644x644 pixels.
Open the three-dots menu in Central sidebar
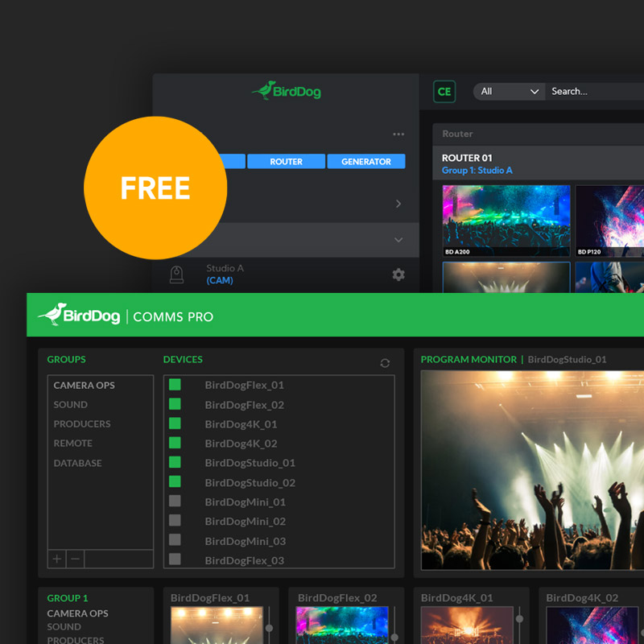click(x=398, y=134)
